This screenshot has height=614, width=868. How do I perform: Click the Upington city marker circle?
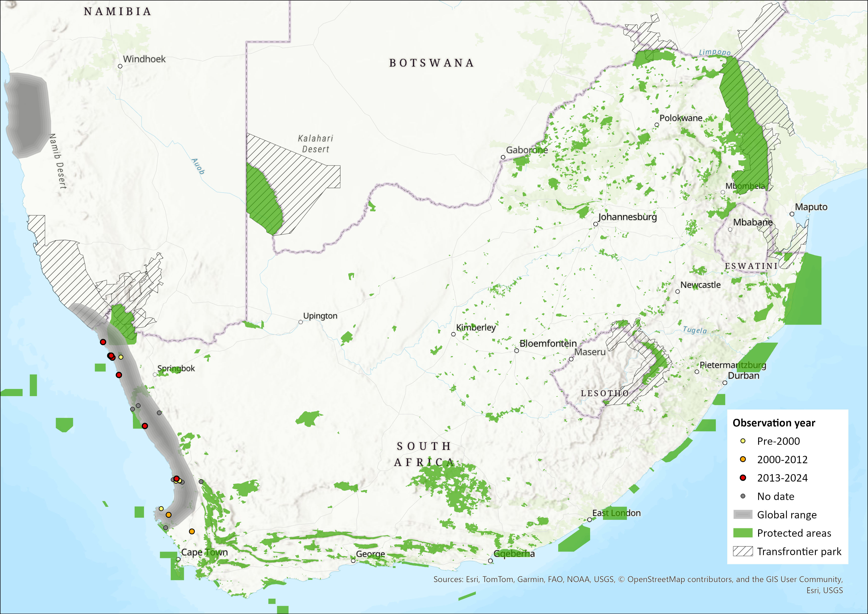point(301,322)
